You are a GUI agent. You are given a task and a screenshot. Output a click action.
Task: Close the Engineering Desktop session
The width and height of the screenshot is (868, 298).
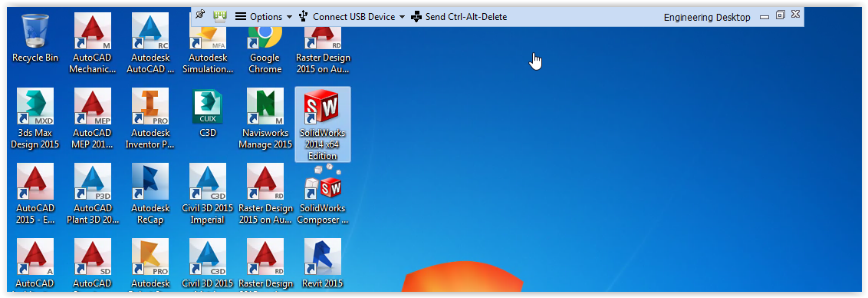795,15
